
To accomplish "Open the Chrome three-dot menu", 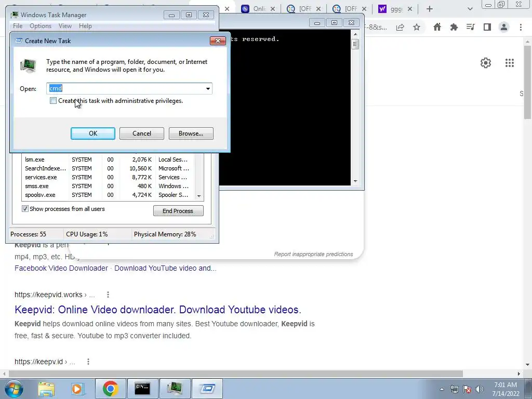I will click(521, 27).
